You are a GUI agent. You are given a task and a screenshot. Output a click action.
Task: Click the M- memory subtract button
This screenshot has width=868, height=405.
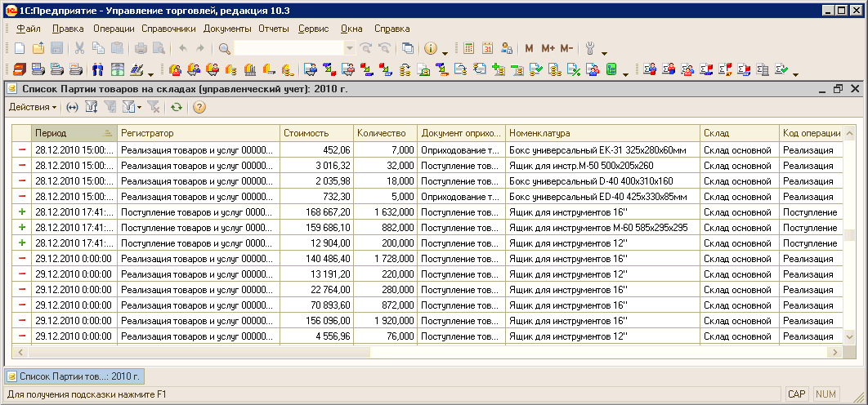pos(567,49)
